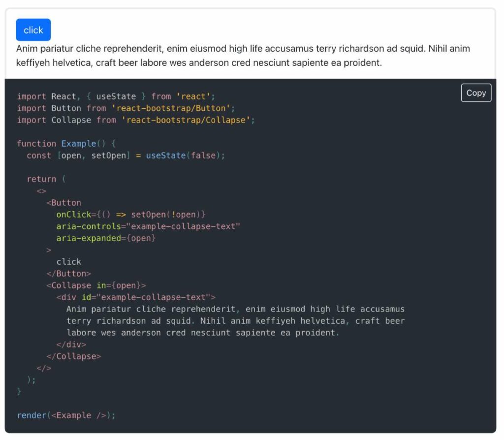Click the "useState(false)" code line
The width and height of the screenshot is (504, 440).
126,156
